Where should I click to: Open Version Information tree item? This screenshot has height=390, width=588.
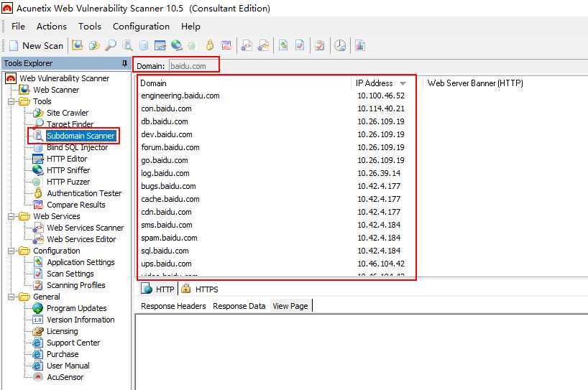(x=81, y=320)
